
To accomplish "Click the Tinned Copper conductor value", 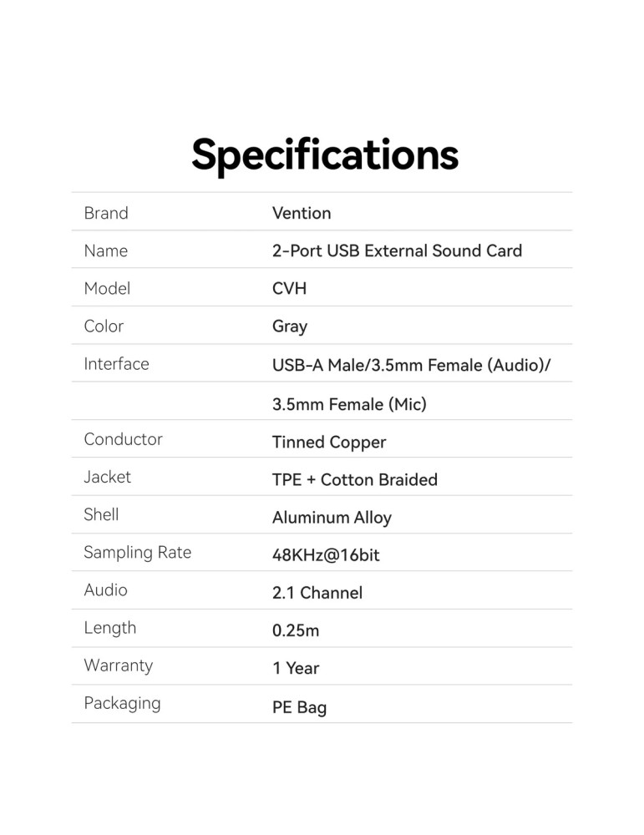I will point(329,442).
